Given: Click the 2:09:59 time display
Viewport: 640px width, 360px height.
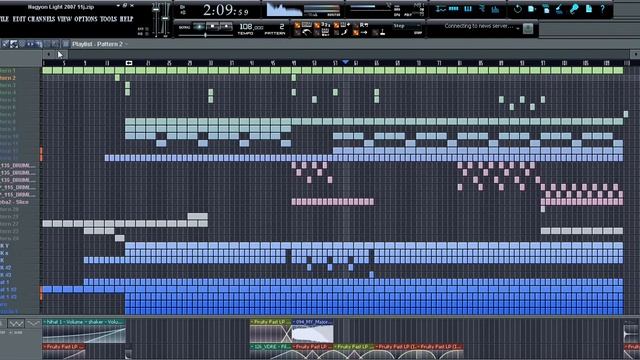Looking at the screenshot, I should click(226, 10).
